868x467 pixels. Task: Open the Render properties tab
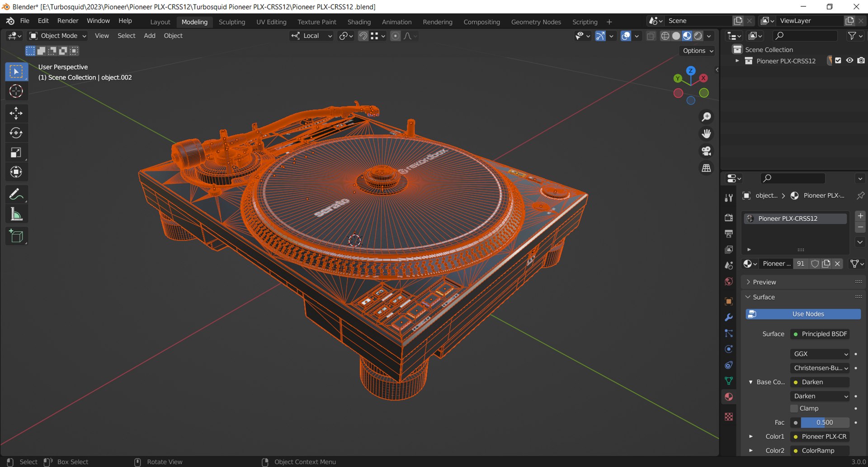point(729,218)
